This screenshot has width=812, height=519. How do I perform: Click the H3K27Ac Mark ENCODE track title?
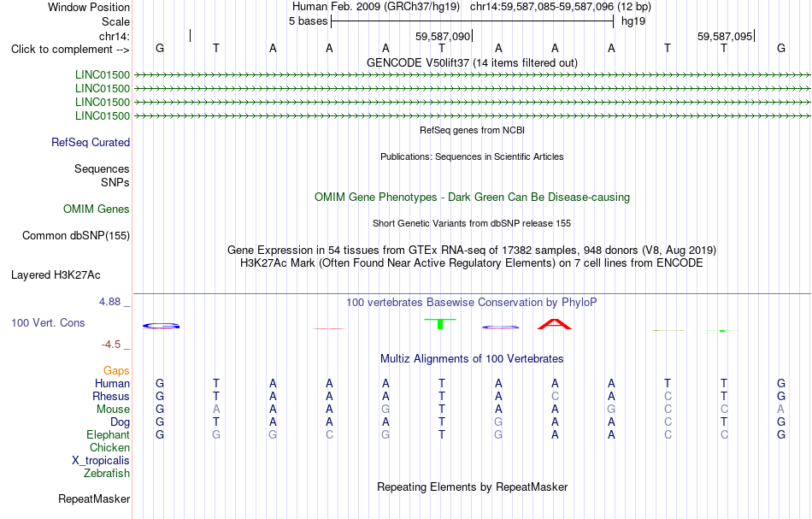click(472, 263)
